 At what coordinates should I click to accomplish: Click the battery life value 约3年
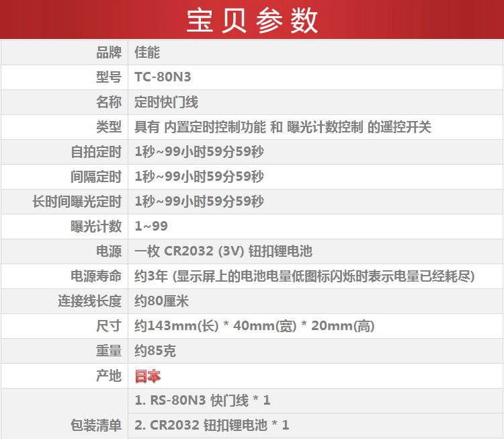(x=304, y=276)
